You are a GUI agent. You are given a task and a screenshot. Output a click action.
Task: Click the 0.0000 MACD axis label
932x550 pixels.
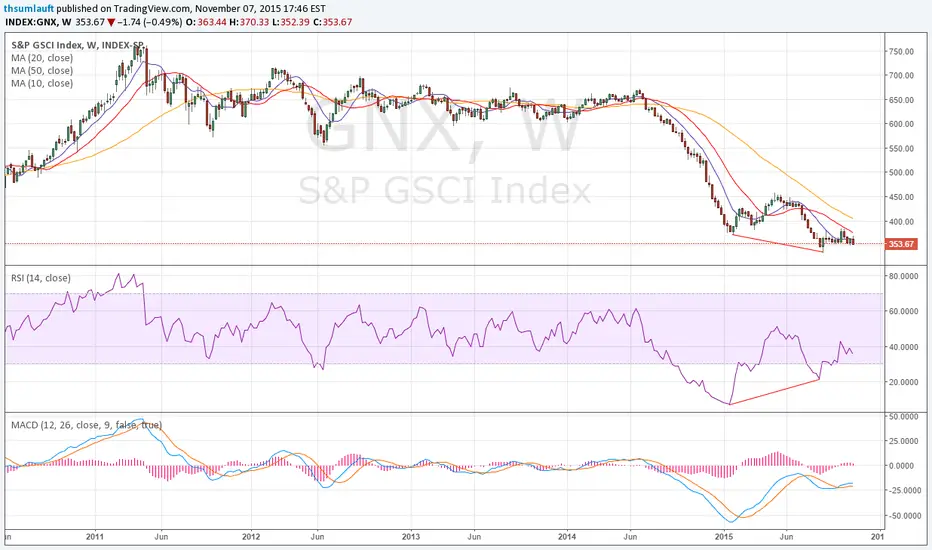(903, 466)
